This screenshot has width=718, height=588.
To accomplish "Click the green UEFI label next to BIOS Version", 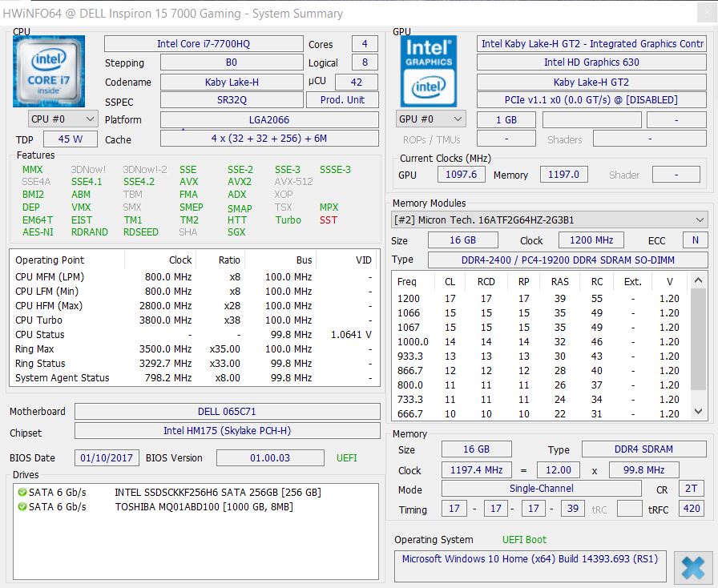I will point(347,458).
